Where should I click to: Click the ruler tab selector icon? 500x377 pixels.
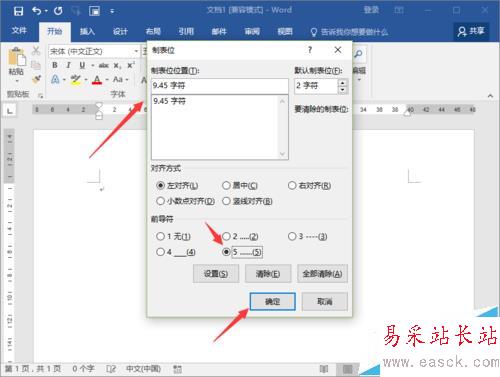pyautogui.click(x=10, y=110)
